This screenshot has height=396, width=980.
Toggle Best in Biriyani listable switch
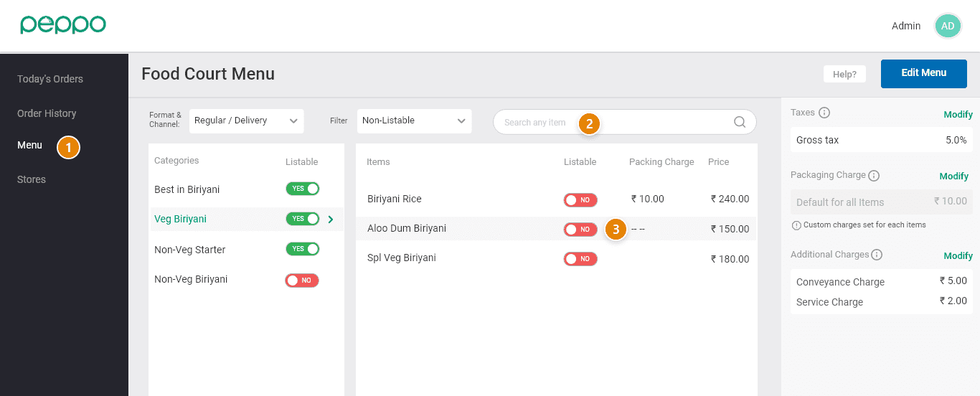click(x=302, y=189)
